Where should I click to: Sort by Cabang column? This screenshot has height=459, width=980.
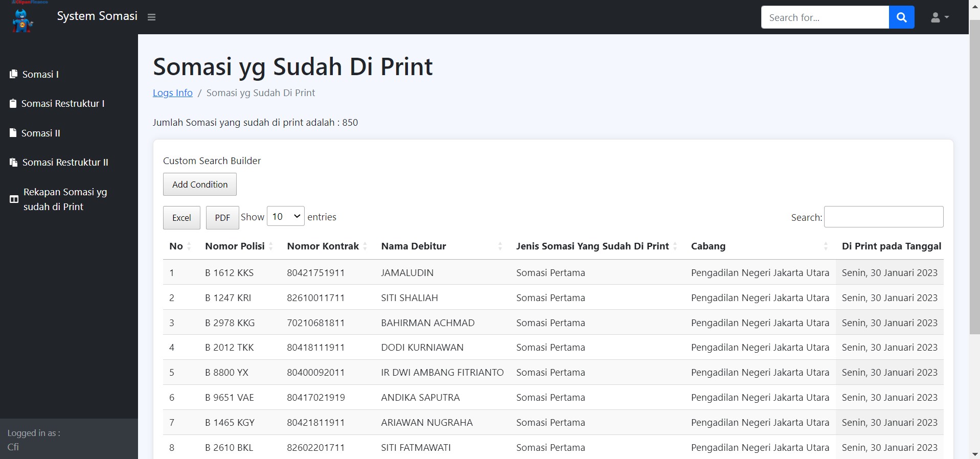pos(760,246)
